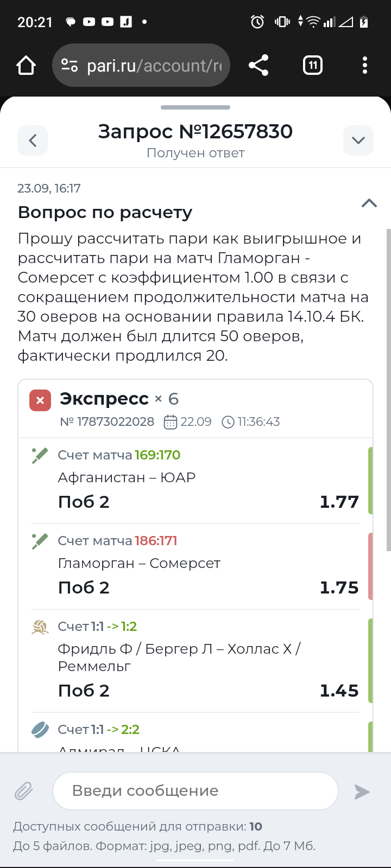Tap the share icon in browser toolbar
The height and width of the screenshot is (868, 391).
(258, 66)
